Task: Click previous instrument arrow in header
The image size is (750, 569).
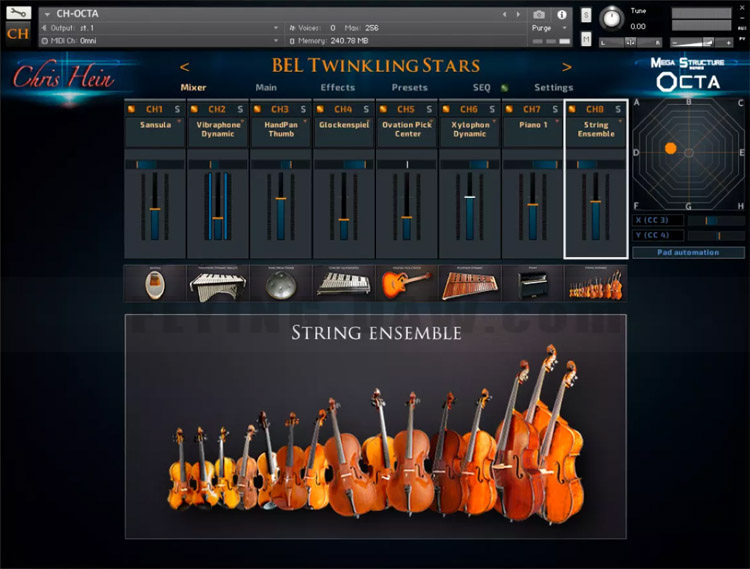Action: tap(504, 14)
